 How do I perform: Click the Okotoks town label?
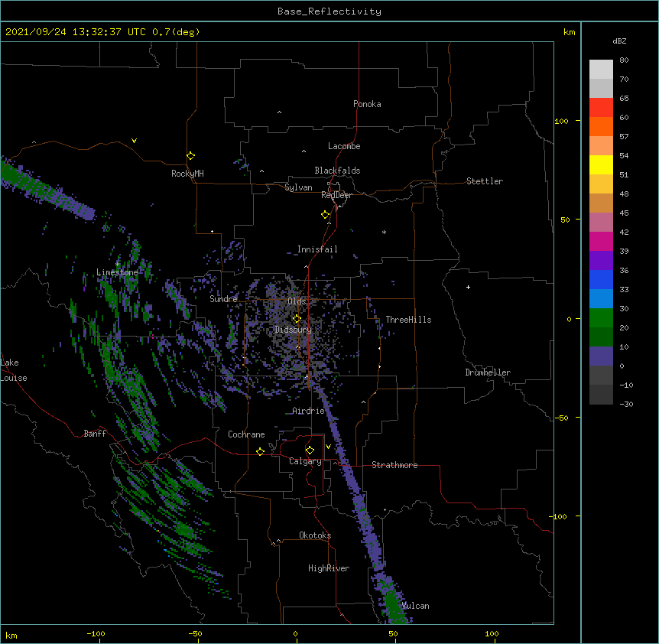click(x=315, y=535)
